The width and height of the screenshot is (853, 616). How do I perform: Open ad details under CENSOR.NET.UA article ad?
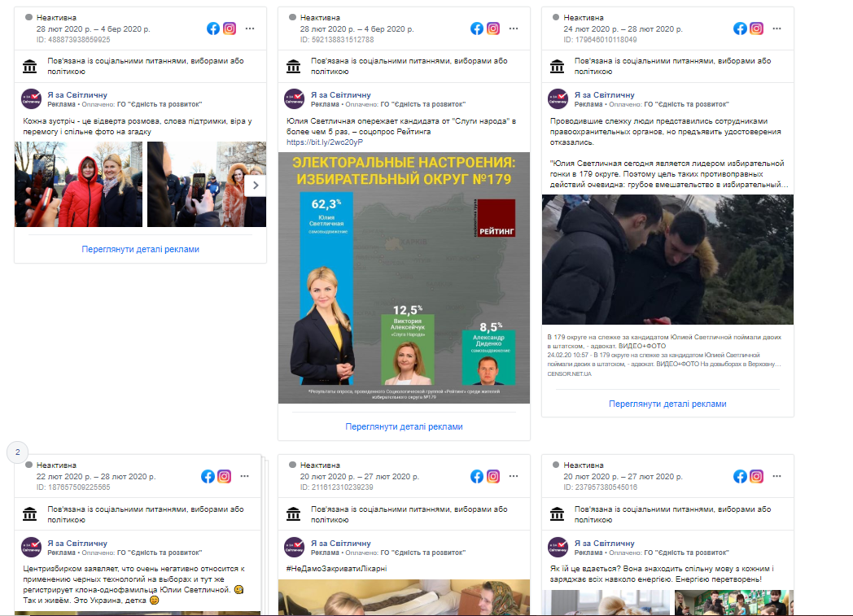pyautogui.click(x=667, y=404)
